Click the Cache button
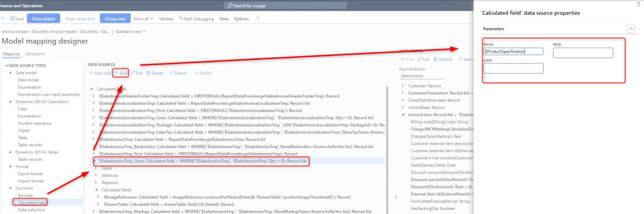The image size is (644, 214). click(203, 73)
